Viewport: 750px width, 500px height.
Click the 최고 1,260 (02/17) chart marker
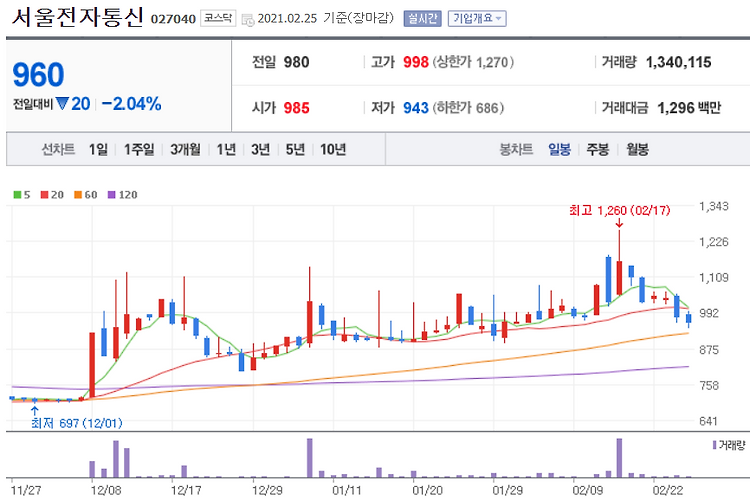pos(619,210)
